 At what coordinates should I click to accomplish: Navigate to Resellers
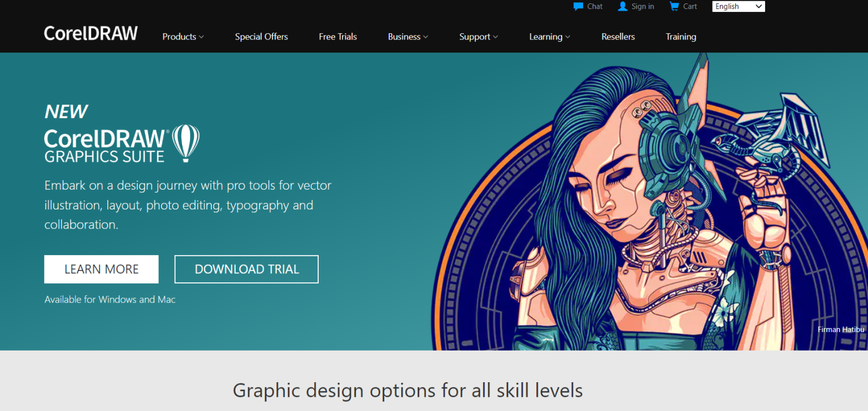(x=618, y=37)
